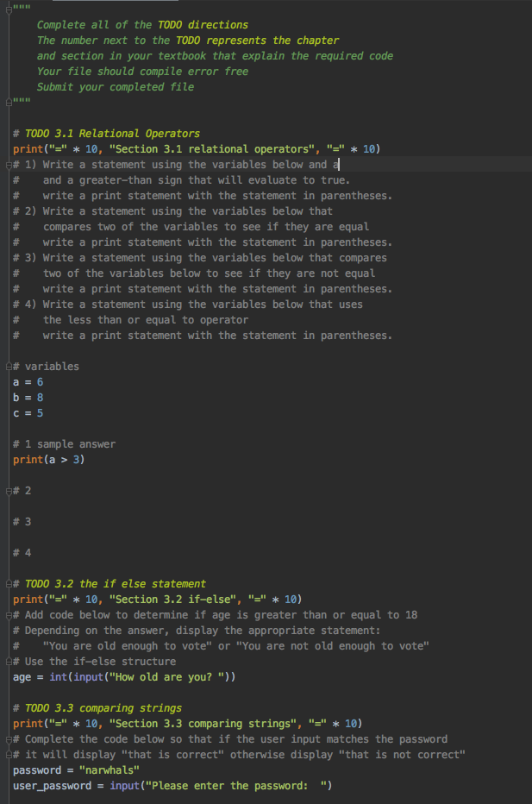Click the '# TODO 3.3 comparing strings' comment
Viewport: 532px width, 804px height.
coord(97,708)
